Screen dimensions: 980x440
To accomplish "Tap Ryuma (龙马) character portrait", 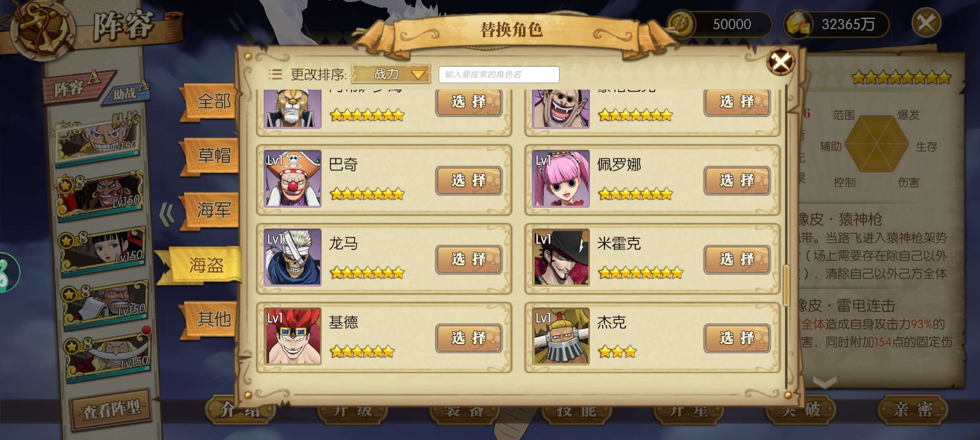I will (x=292, y=257).
